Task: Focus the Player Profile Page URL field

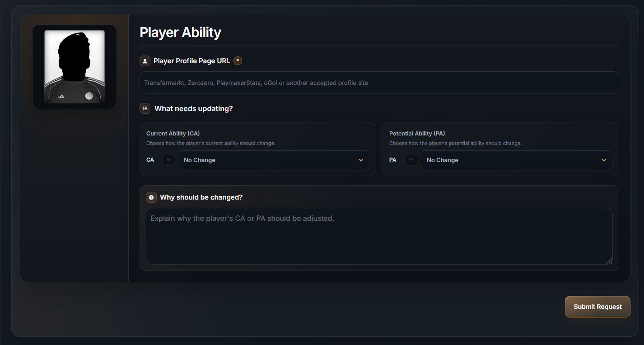Action: (x=379, y=83)
